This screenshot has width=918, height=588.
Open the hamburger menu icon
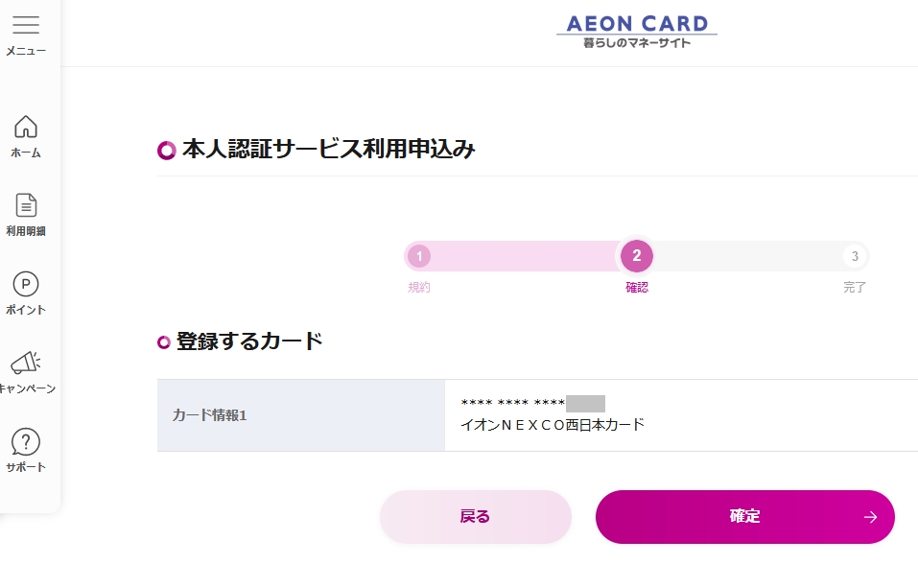pyautogui.click(x=26, y=25)
